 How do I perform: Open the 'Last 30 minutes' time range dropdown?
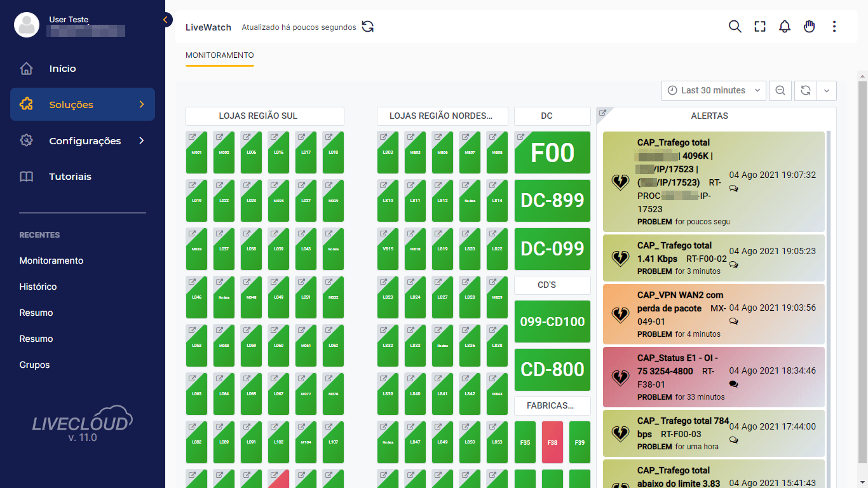714,91
